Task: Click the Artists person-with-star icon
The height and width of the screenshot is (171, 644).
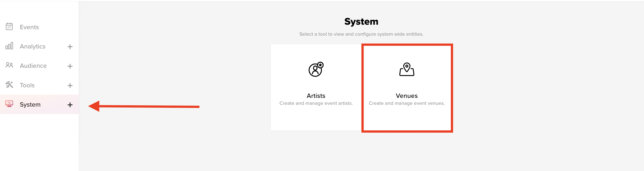Action: point(316,69)
